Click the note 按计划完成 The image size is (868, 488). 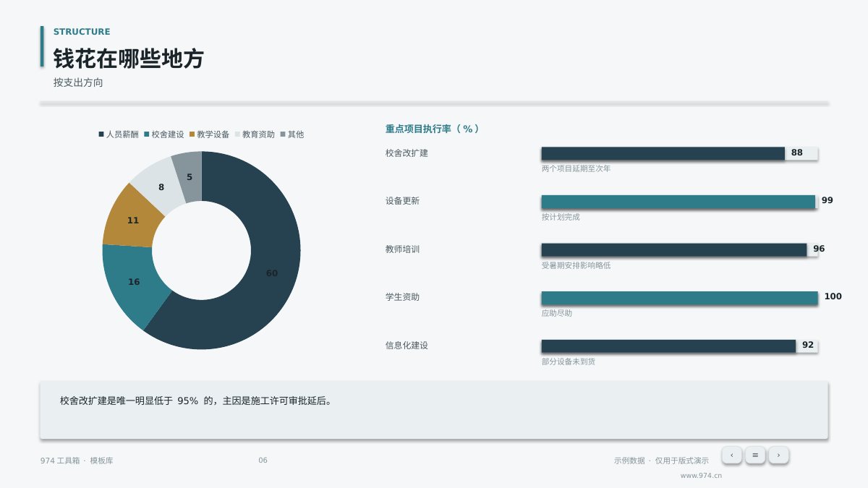[561, 217]
